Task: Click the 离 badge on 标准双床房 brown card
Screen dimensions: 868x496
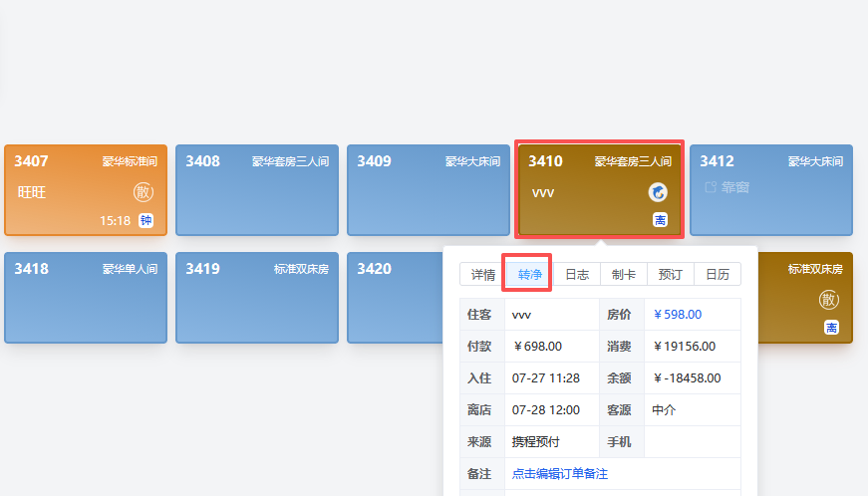Action: [831, 328]
